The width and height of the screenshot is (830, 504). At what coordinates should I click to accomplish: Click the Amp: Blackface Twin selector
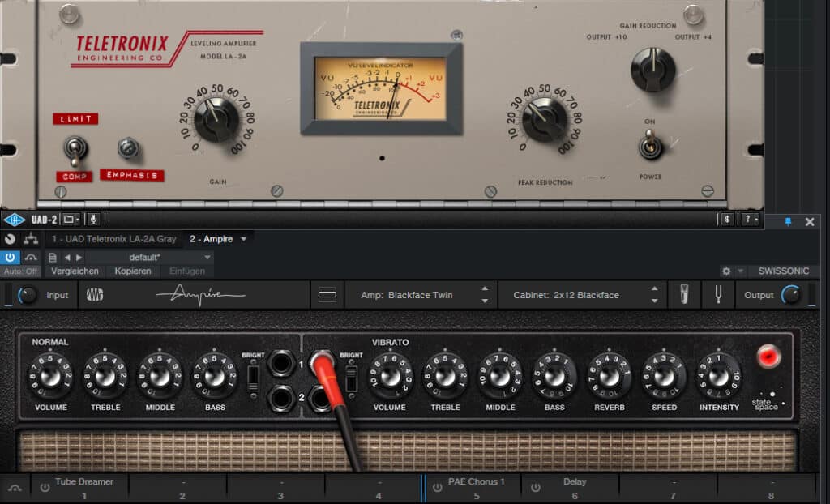[407, 296]
